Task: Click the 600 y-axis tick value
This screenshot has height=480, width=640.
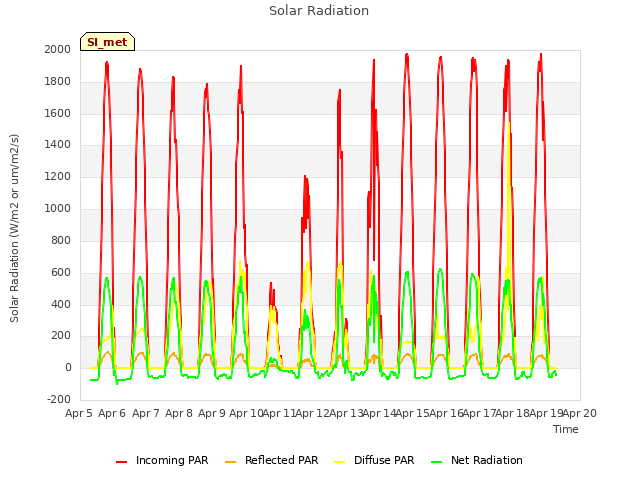Action: point(61,272)
